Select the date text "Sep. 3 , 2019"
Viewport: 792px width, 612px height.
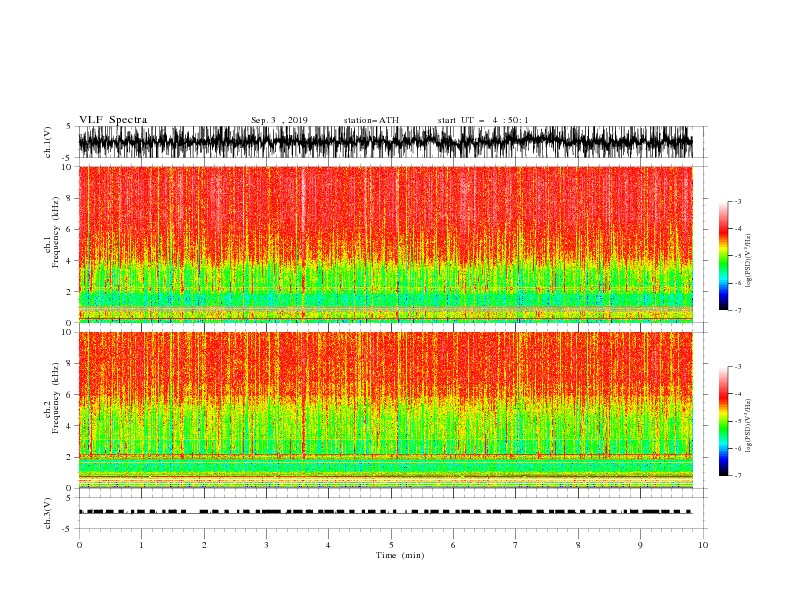click(x=279, y=120)
